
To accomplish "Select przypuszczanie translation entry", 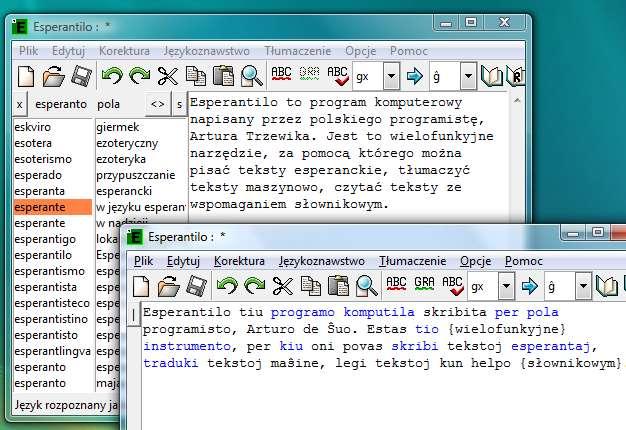I will coord(141,175).
